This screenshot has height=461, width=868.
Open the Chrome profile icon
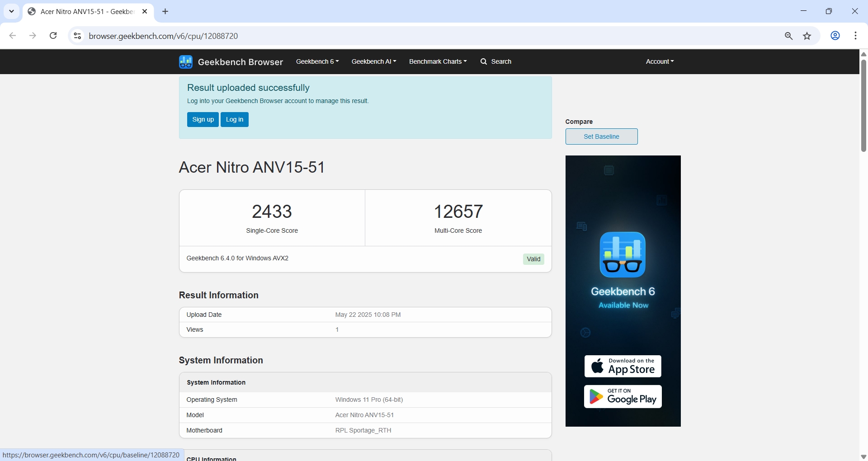(x=835, y=36)
